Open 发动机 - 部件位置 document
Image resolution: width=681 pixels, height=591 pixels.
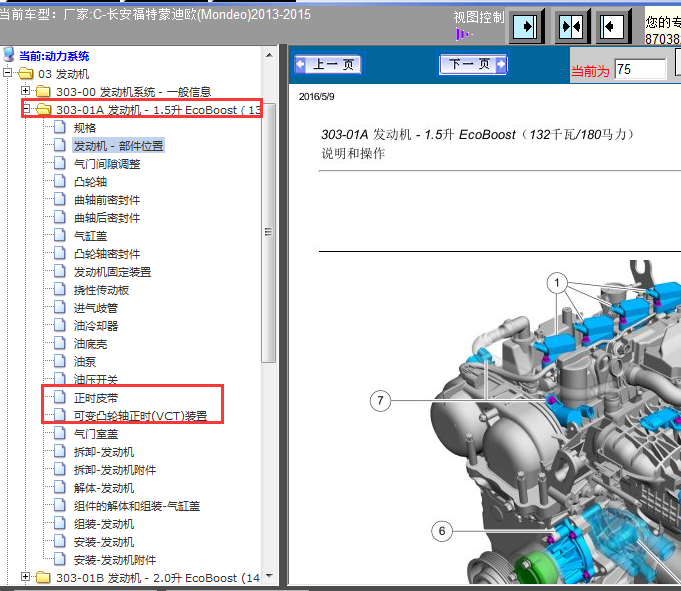(118, 146)
